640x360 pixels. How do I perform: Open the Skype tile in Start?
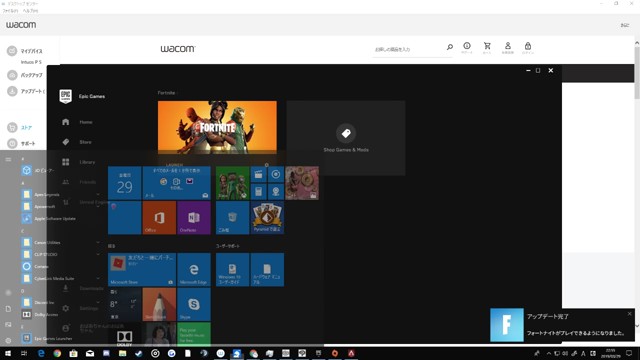pos(194,304)
